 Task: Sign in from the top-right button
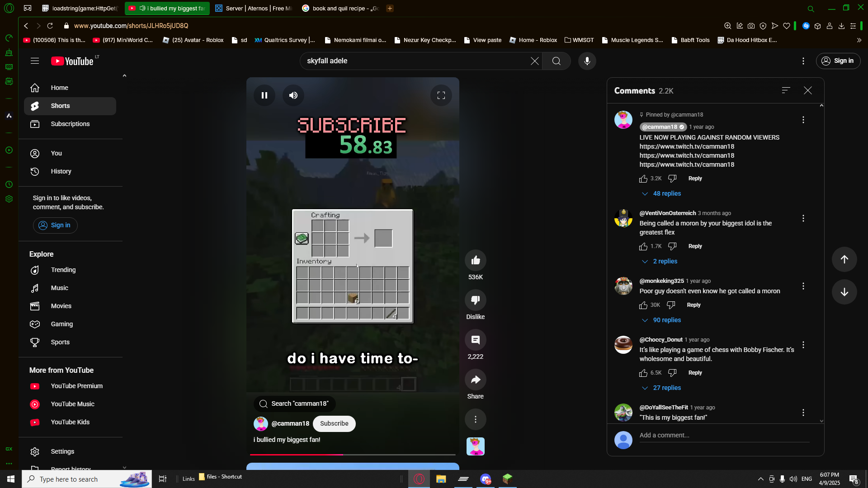tap(838, 61)
